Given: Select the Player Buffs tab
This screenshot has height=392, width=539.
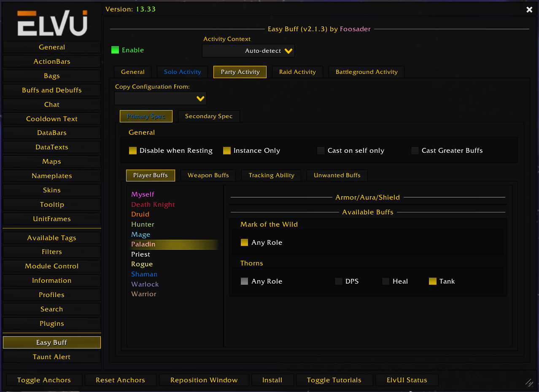Looking at the screenshot, I should coord(151,175).
